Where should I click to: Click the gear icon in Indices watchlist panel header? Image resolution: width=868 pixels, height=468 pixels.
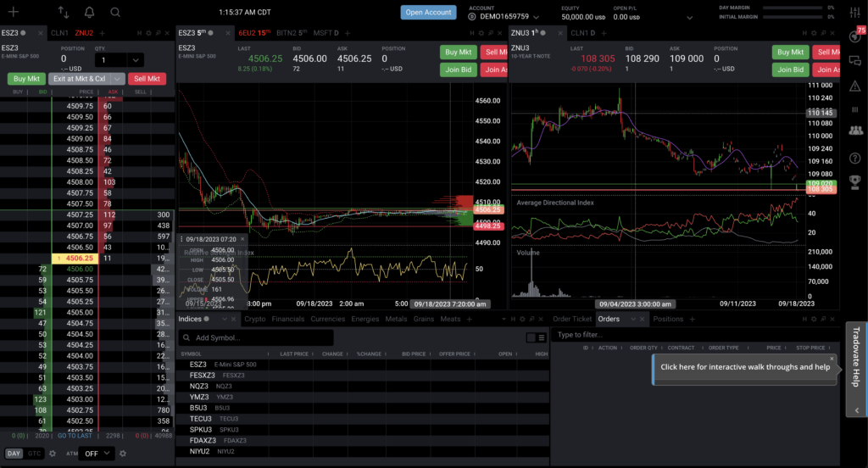pos(522,319)
